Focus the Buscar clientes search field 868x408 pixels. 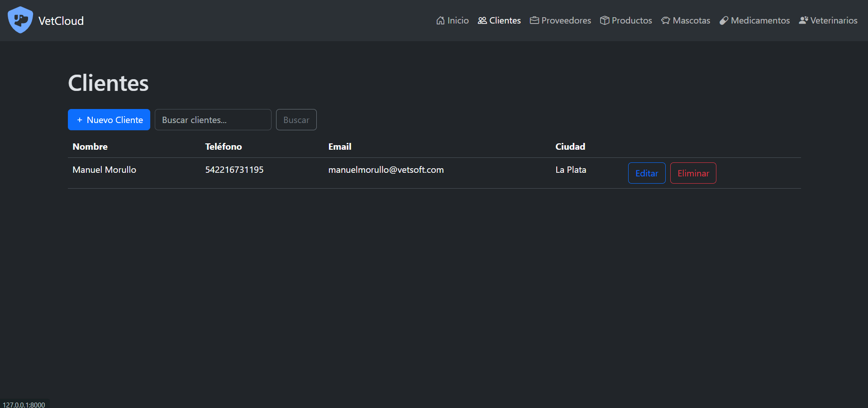point(213,120)
